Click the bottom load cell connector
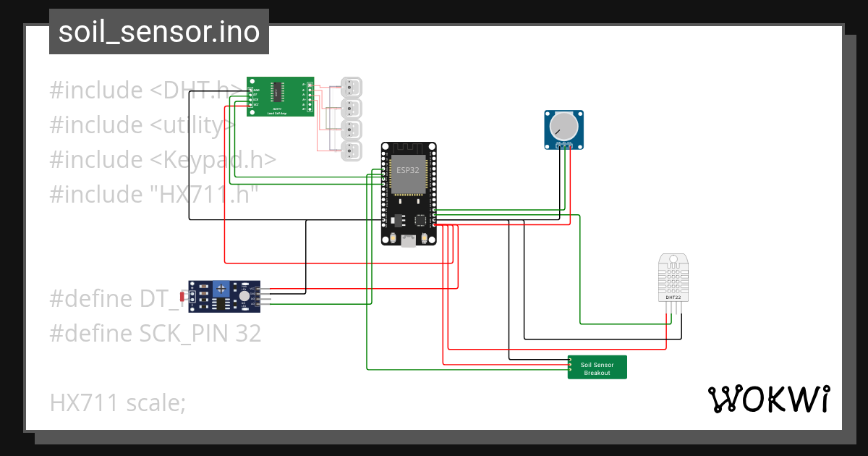 [351, 152]
